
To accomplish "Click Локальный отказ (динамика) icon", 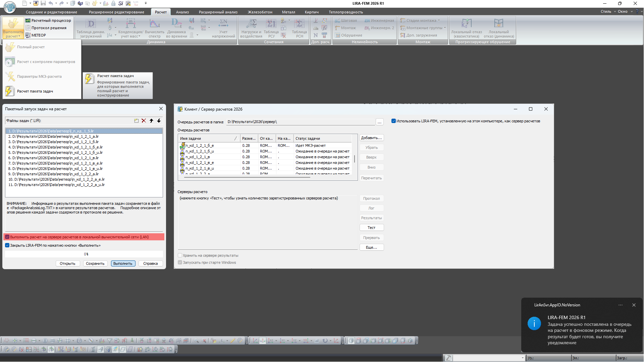I will click(499, 28).
